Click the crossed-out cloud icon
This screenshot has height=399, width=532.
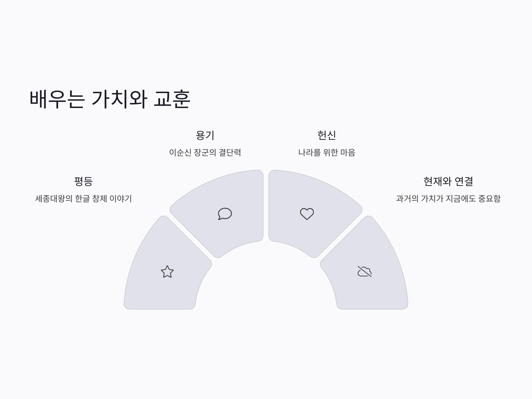[x=365, y=272]
